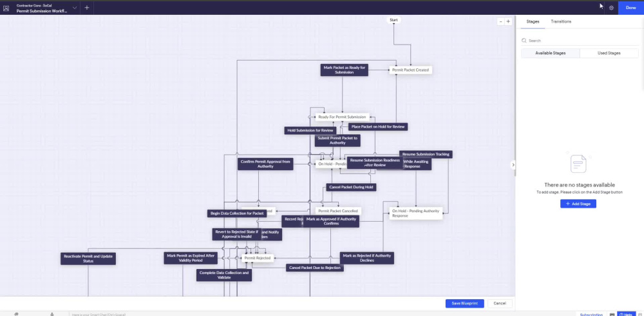
Task: Open the Permit Submission Workflow dropdown chevron
Action: (x=74, y=8)
